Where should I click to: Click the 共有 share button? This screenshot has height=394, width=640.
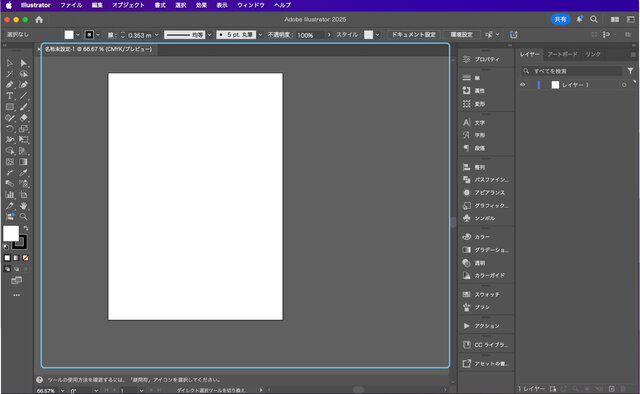coord(560,19)
